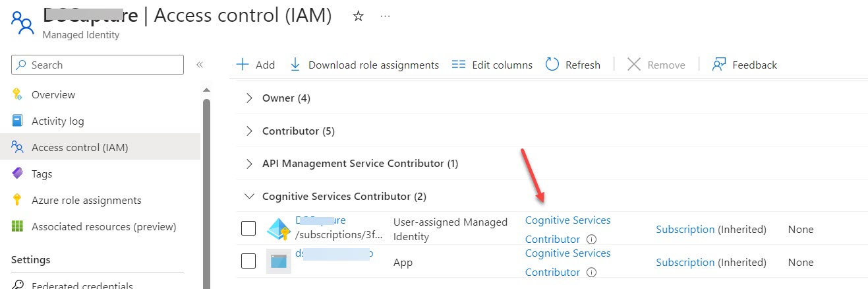The width and height of the screenshot is (868, 289).
Task: Tick checkbox for the App row
Action: pos(248,261)
